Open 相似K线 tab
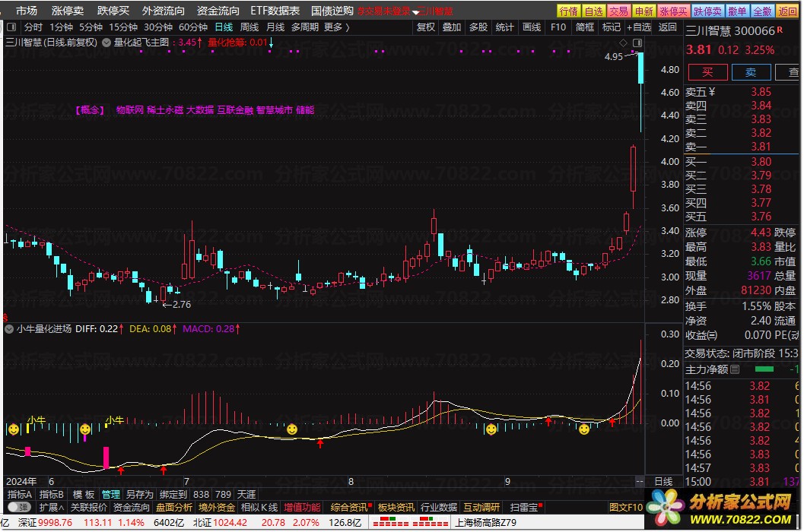This screenshot has height=532, width=804. [259, 508]
